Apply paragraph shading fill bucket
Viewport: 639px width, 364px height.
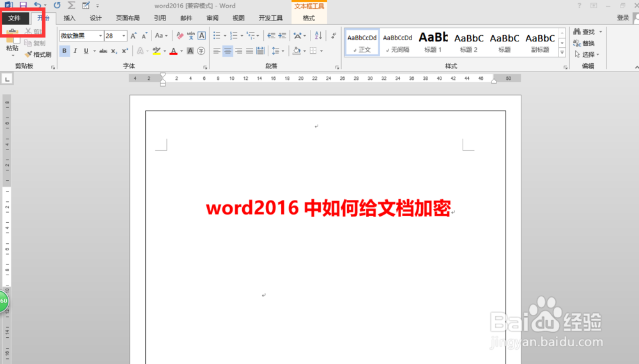(x=296, y=51)
